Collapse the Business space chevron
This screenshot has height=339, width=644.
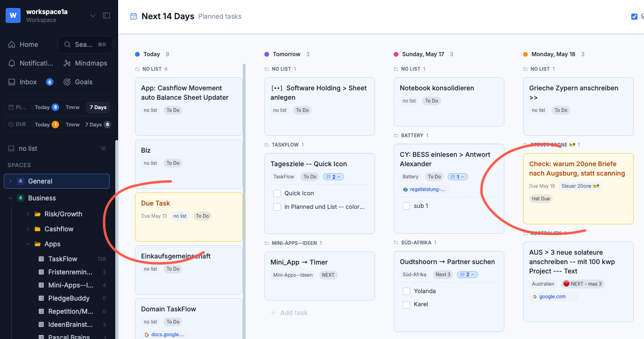click(10, 198)
